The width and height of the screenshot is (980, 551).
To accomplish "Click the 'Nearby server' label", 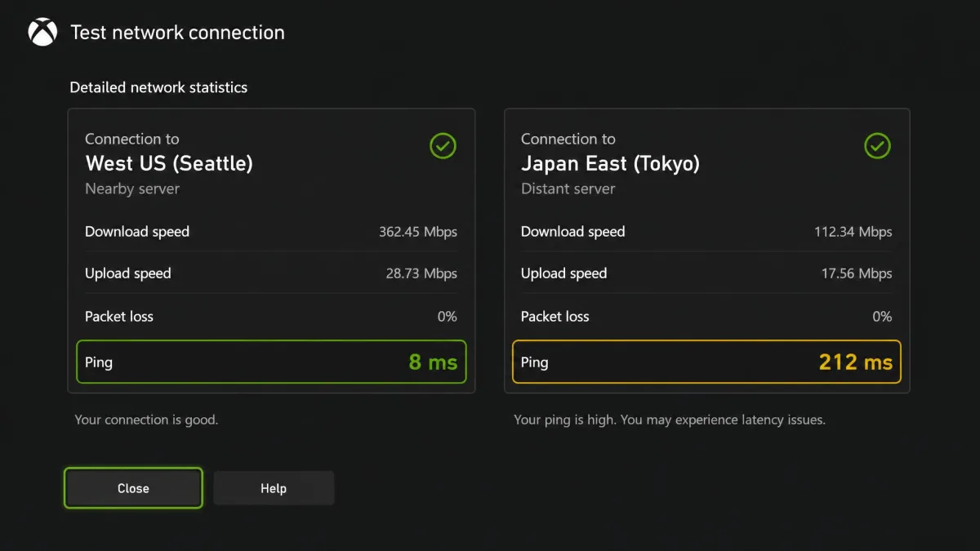I will pyautogui.click(x=132, y=189).
